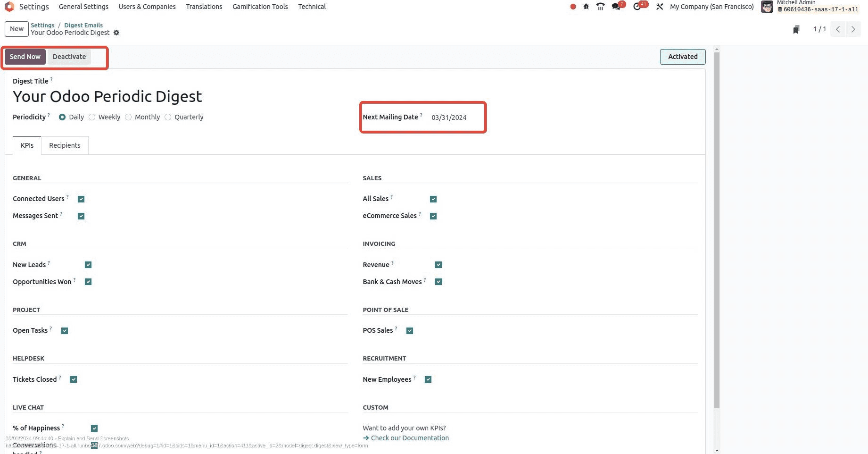The image size is (868, 454).
Task: Open the VoIP phone dialer icon
Action: pyautogui.click(x=600, y=7)
